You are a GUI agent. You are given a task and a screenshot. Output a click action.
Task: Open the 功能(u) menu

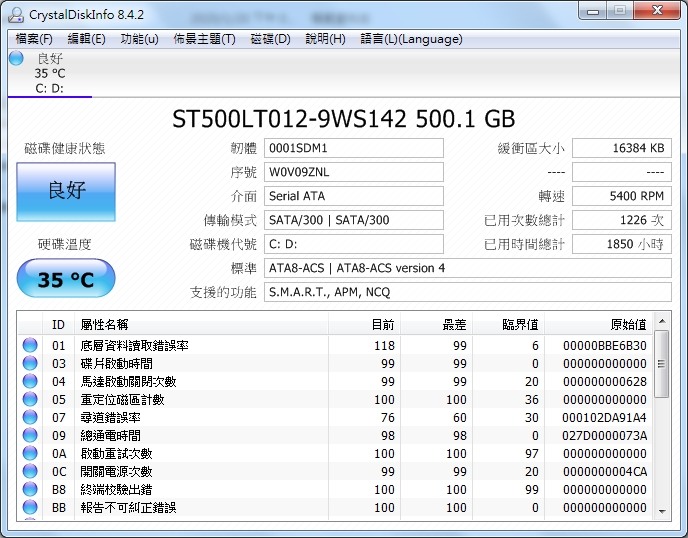point(139,39)
